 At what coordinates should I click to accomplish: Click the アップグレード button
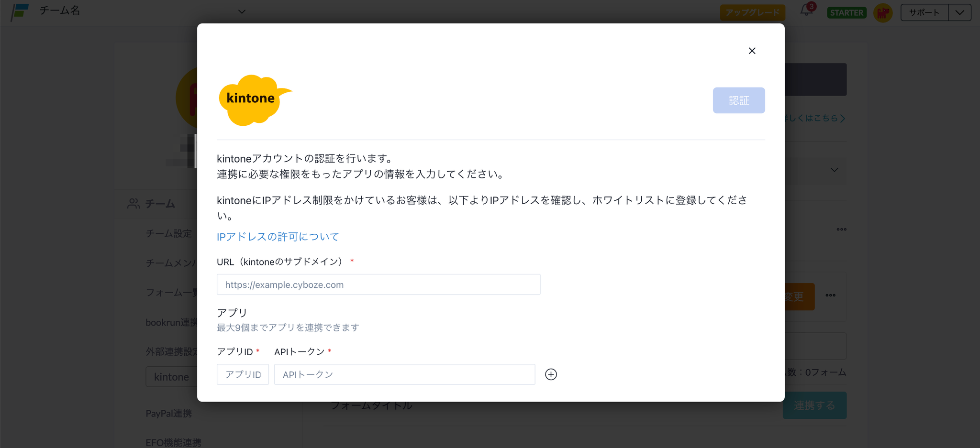(752, 12)
